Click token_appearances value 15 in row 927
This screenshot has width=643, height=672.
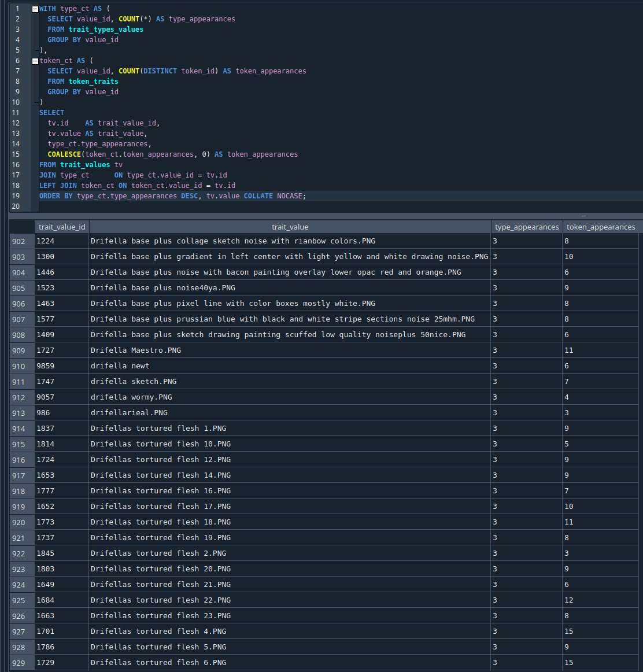pyautogui.click(x=601, y=632)
